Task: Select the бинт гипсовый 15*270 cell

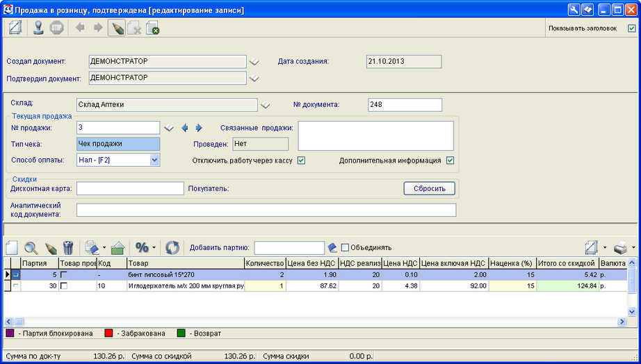Action: pyautogui.click(x=185, y=275)
